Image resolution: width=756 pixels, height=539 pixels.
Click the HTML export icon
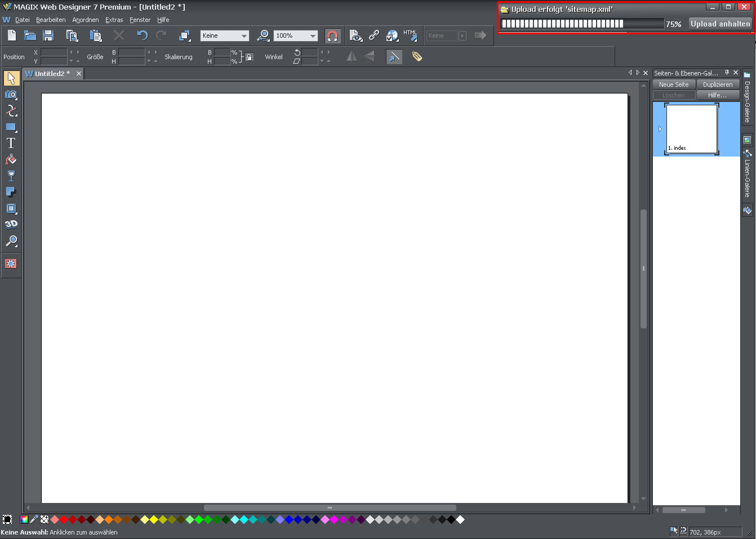(411, 35)
